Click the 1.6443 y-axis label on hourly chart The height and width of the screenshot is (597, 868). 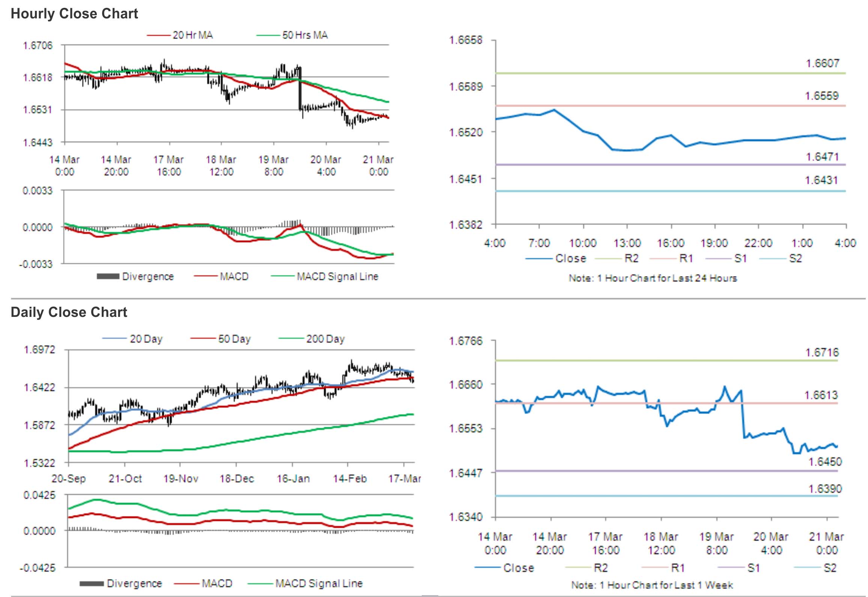(x=38, y=143)
